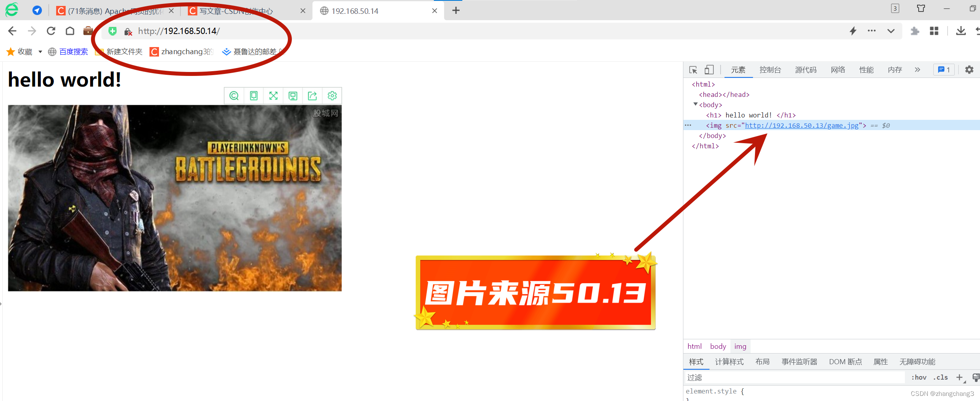Toggle the .cls class editor
The image size is (980, 401).
pyautogui.click(x=940, y=378)
